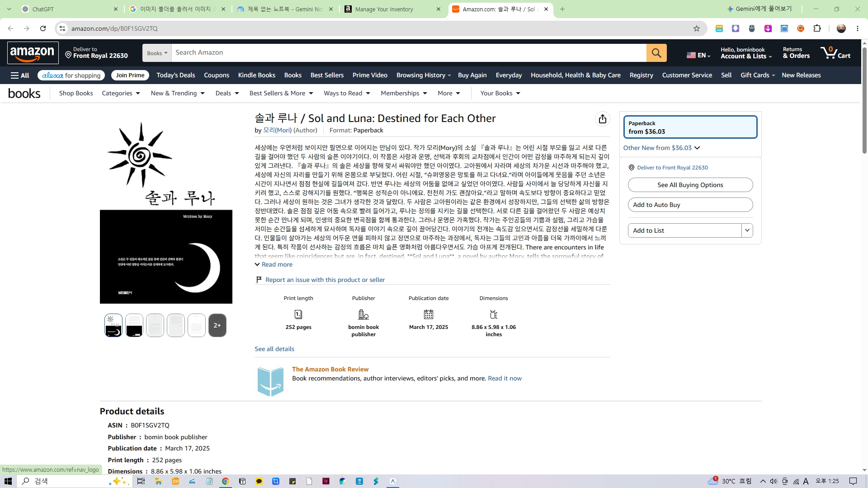Open a new browser tab with plus
This screenshot has width=868, height=488.
click(562, 9)
